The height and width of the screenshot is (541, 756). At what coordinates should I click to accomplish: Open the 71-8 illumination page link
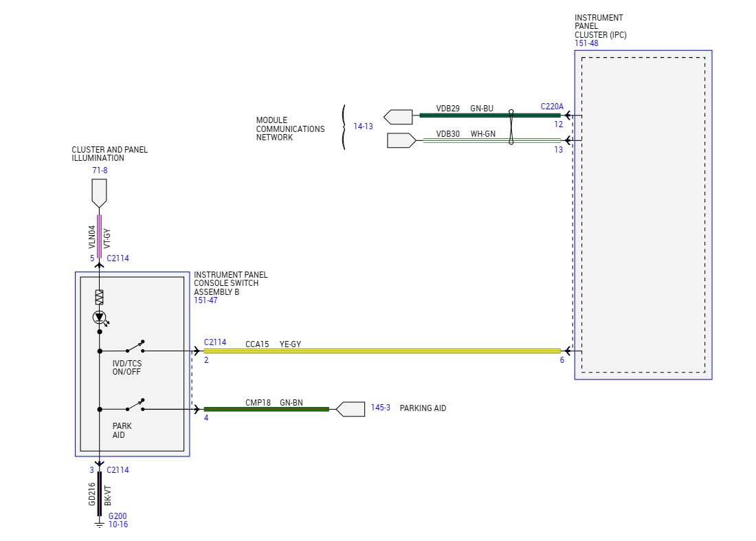pos(100,170)
